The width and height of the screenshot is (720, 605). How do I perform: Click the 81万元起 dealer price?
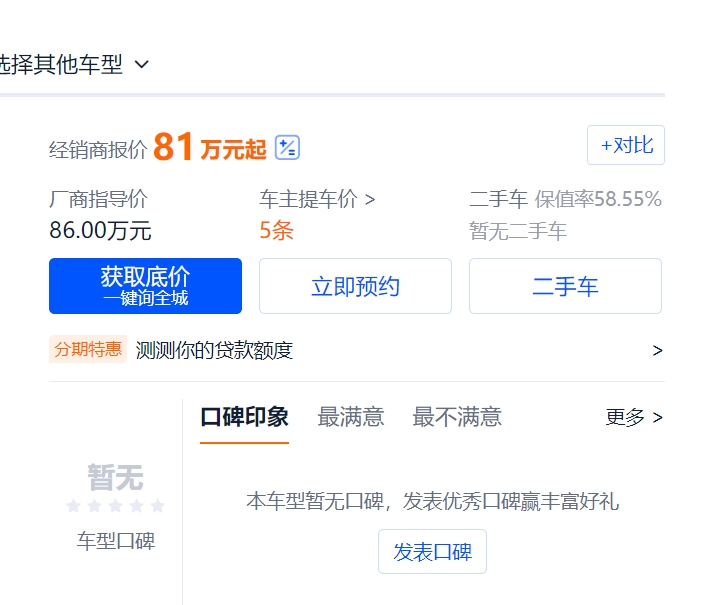coord(210,147)
